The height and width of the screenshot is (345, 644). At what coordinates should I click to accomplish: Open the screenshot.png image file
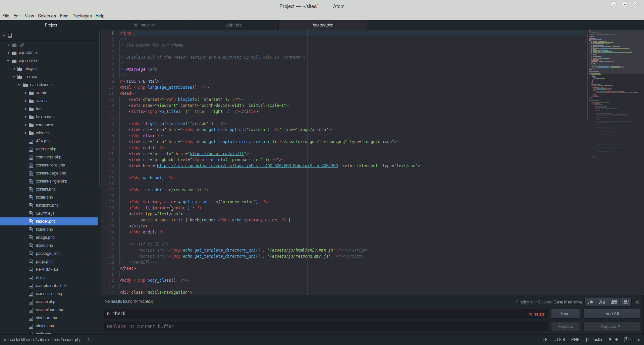[x=49, y=294]
